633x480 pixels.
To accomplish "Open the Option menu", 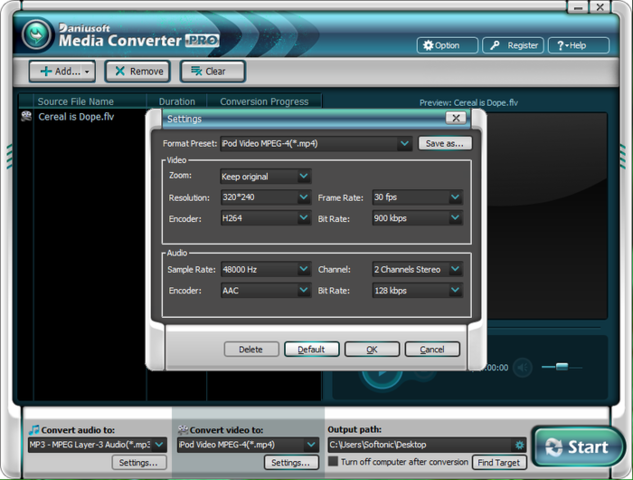I will point(447,45).
